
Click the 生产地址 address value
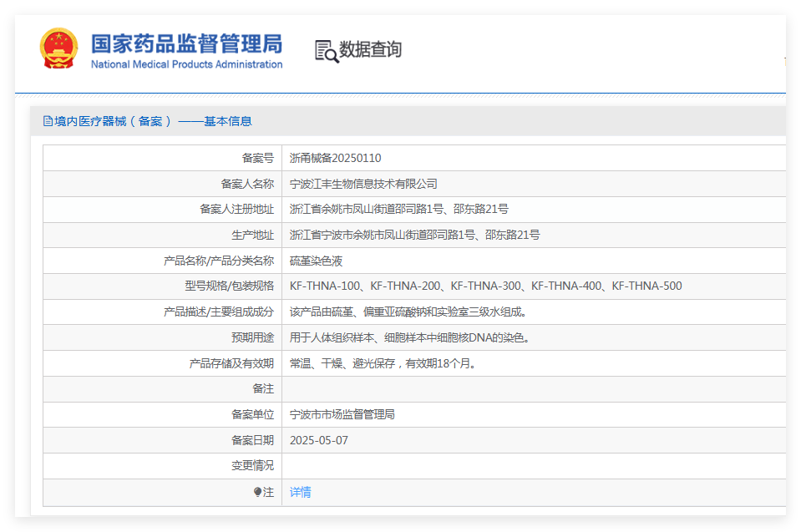tap(414, 235)
